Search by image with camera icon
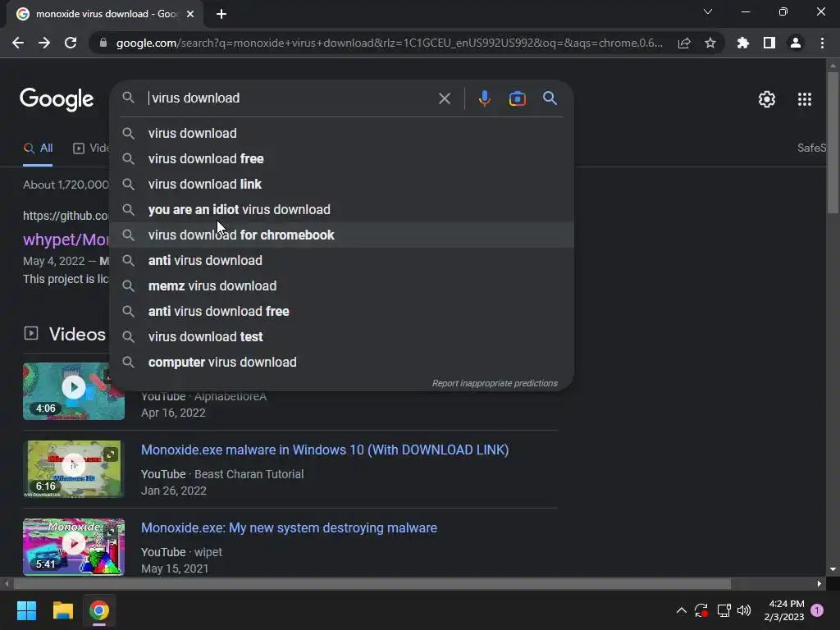Screen dimensions: 840x630 coord(517,98)
